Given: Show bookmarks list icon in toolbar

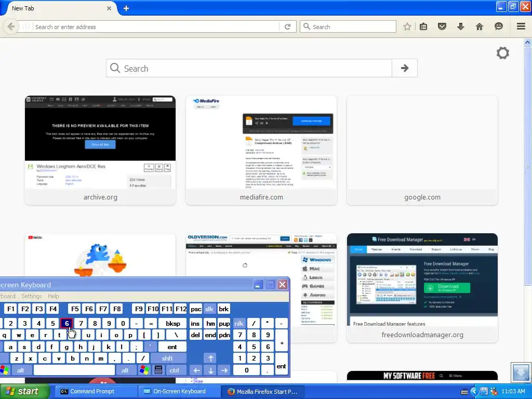Looking at the screenshot, I should [423, 26].
